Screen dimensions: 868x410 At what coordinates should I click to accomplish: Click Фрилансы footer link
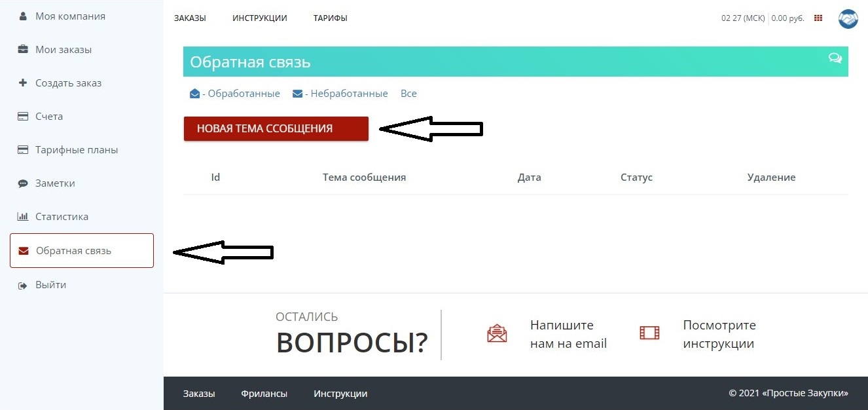point(264,394)
